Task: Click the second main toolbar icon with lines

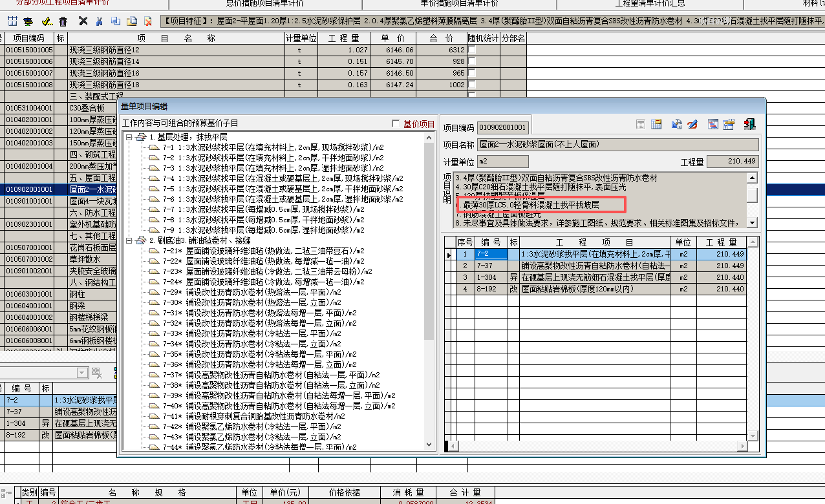Action: coord(28,21)
